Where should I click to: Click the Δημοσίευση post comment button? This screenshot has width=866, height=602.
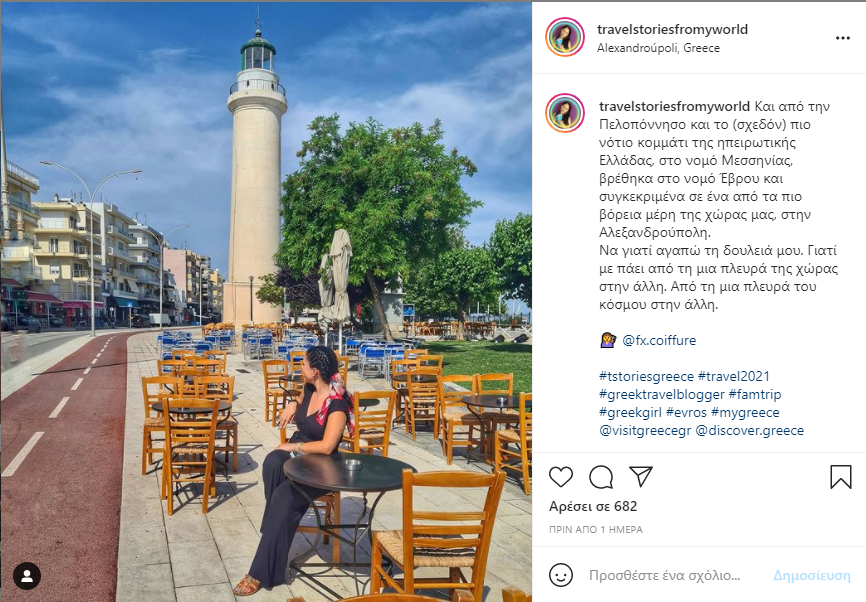(x=811, y=575)
